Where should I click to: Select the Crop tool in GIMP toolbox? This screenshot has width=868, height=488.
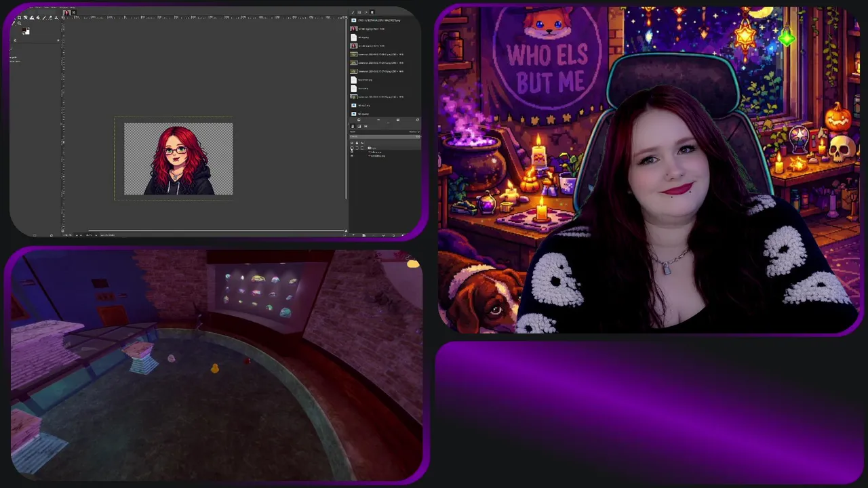19,18
